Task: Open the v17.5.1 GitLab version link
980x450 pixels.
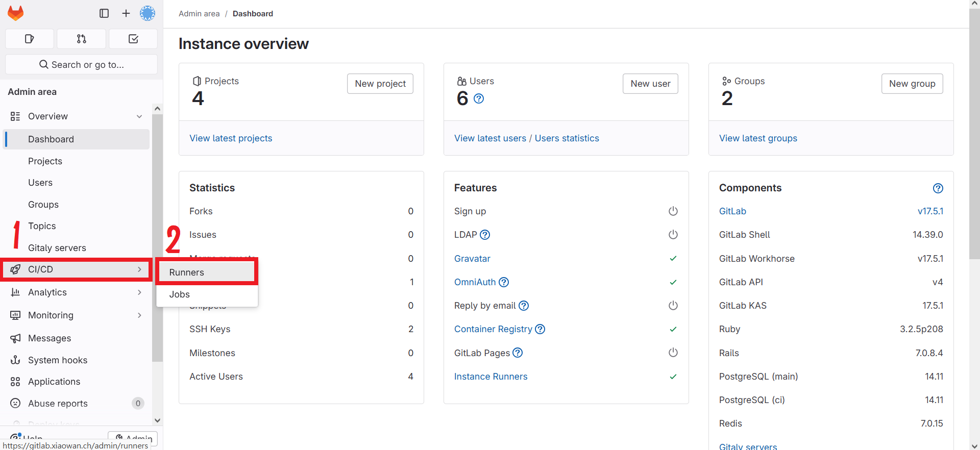Action: [x=930, y=211]
